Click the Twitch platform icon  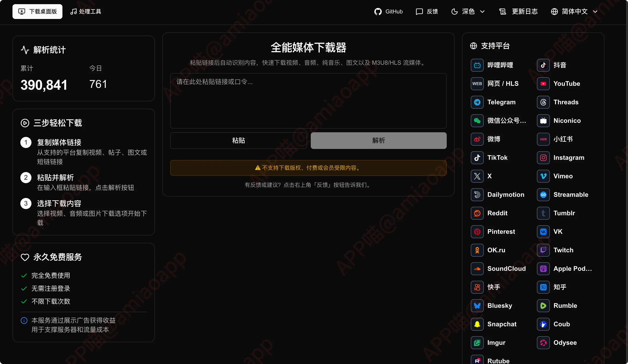[543, 250]
